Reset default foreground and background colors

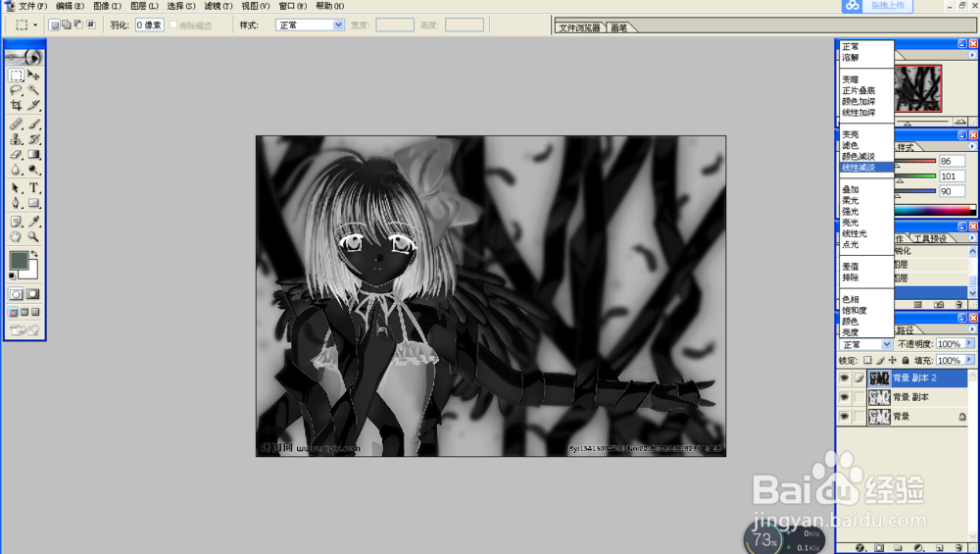pyautogui.click(x=13, y=276)
